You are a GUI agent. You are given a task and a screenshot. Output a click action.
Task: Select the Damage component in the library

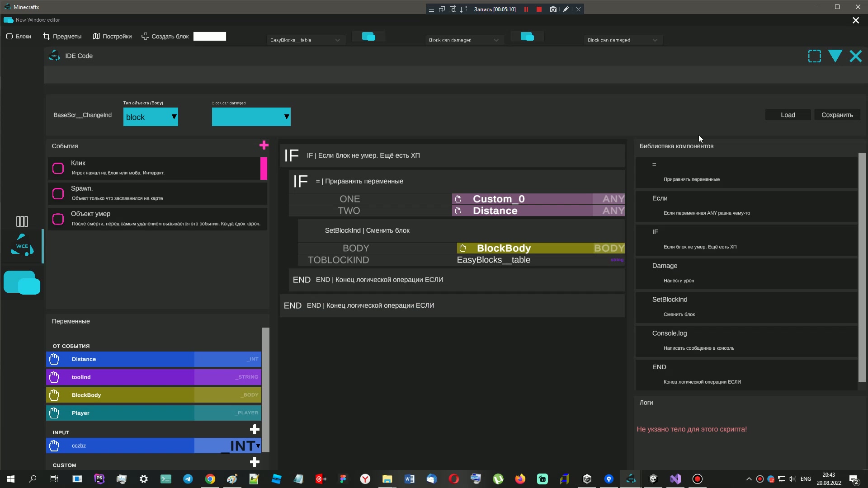coord(746,273)
